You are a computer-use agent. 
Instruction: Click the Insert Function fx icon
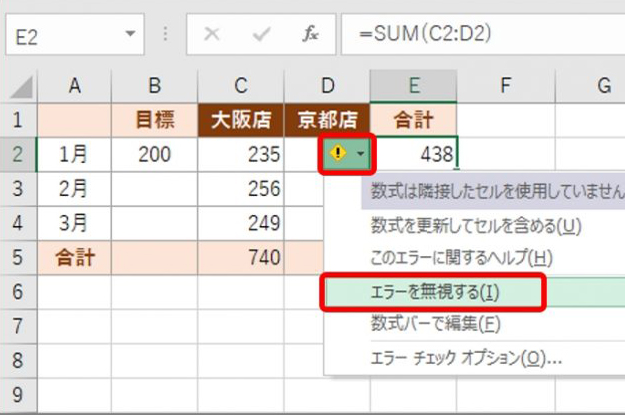pyautogui.click(x=310, y=34)
